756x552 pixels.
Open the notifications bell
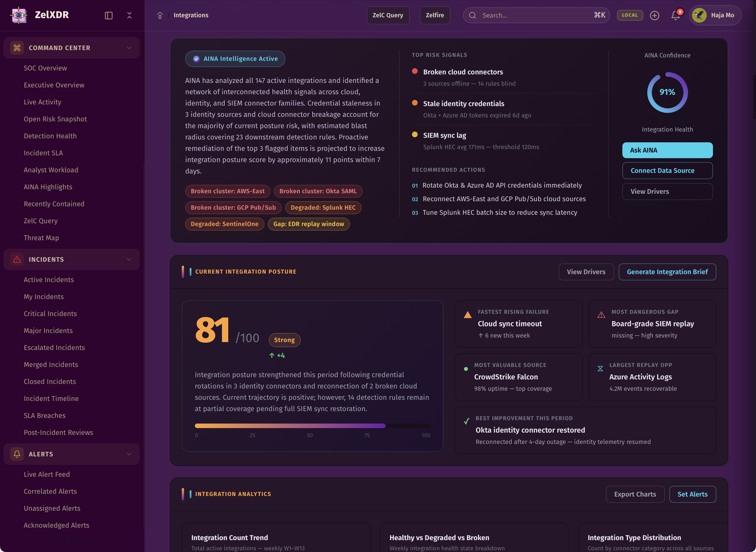675,15
